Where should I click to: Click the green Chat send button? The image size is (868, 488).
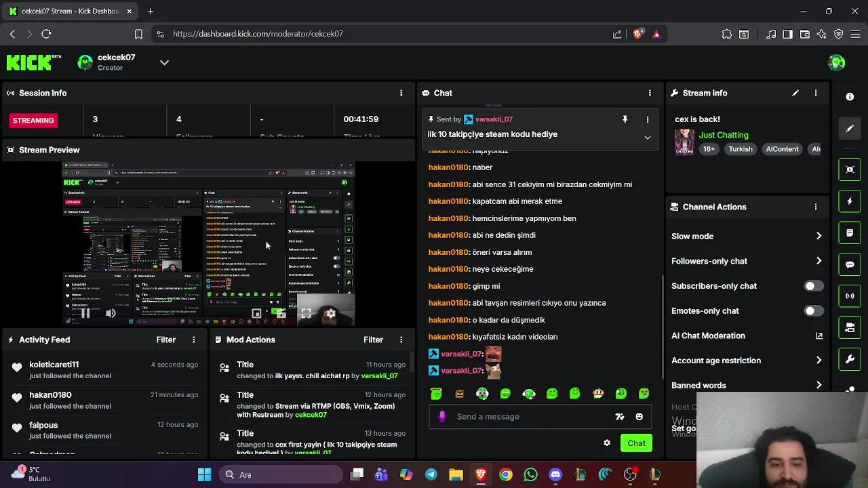pos(636,443)
